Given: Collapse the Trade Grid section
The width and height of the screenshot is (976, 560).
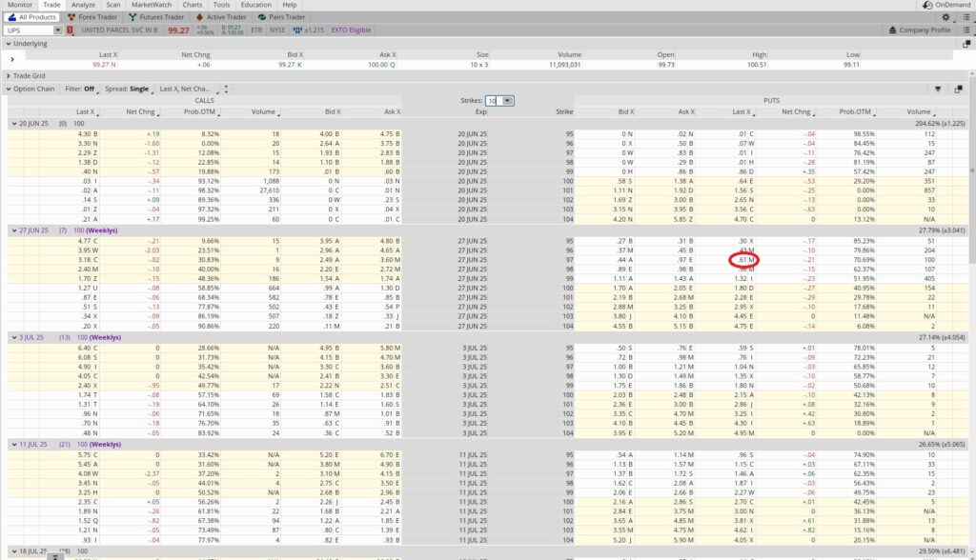Looking at the screenshot, I should [8, 75].
